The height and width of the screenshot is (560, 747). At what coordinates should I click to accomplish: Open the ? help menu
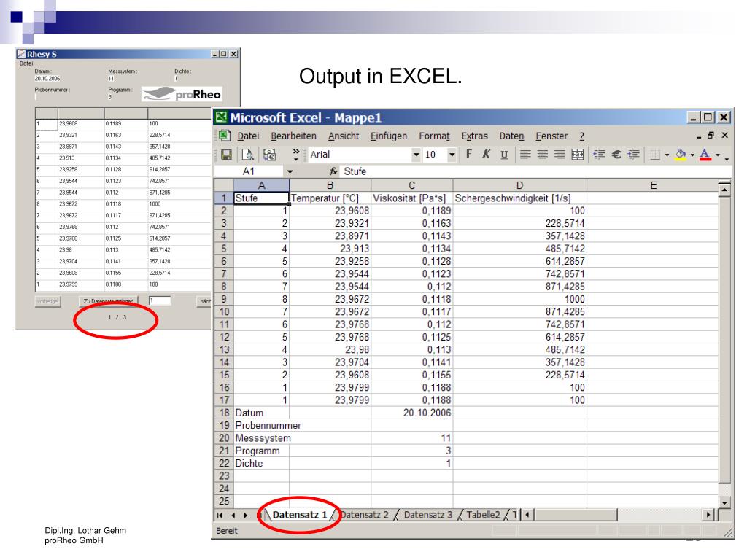581,136
